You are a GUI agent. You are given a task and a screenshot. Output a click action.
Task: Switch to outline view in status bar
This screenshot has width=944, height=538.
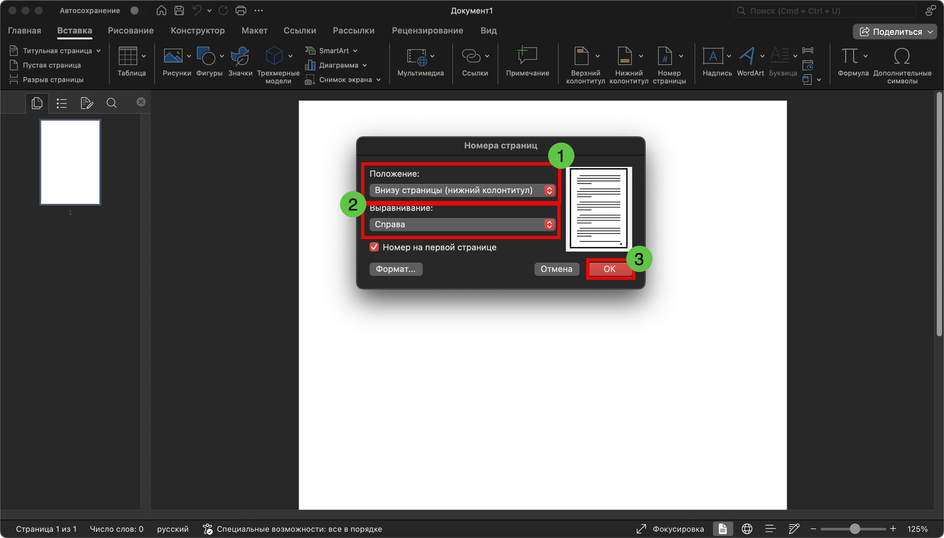tap(770, 528)
